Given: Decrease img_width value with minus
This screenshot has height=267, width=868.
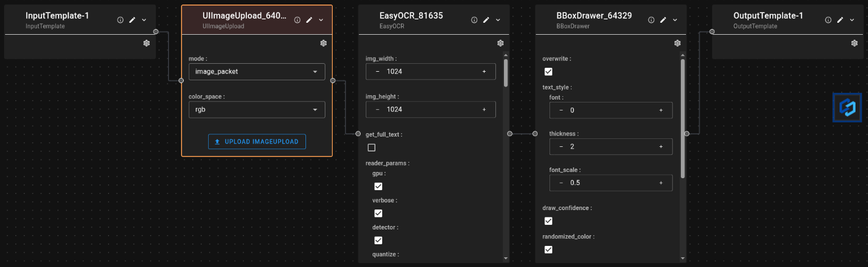Looking at the screenshot, I should 378,72.
